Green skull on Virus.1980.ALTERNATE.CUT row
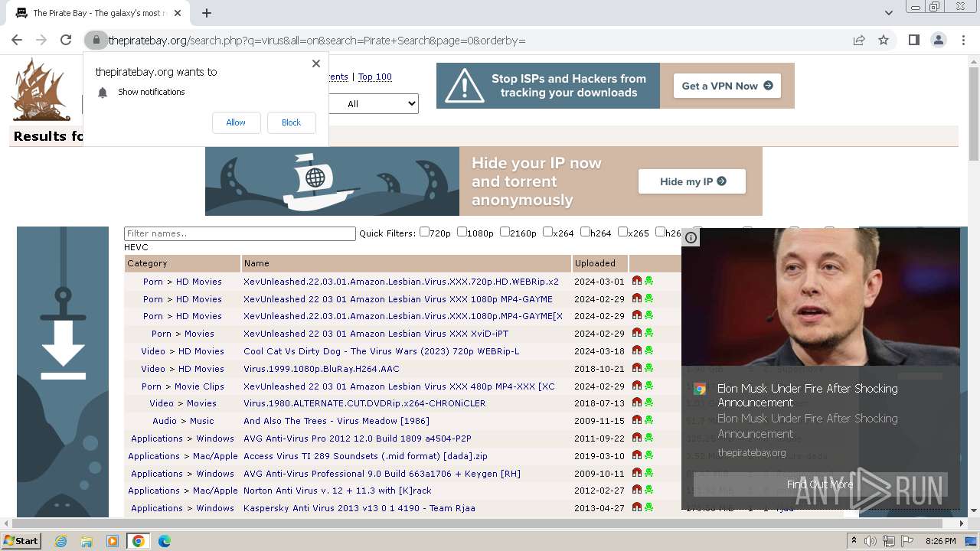 point(648,403)
